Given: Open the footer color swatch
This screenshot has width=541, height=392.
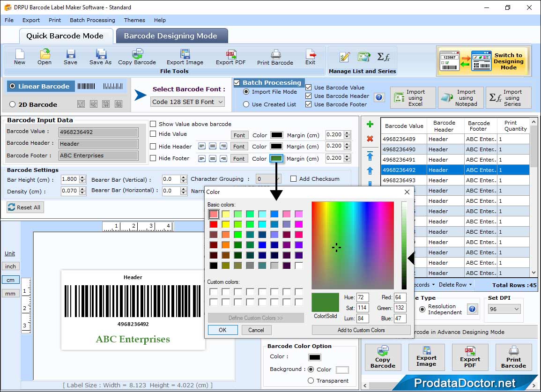Looking at the screenshot, I should (276, 158).
